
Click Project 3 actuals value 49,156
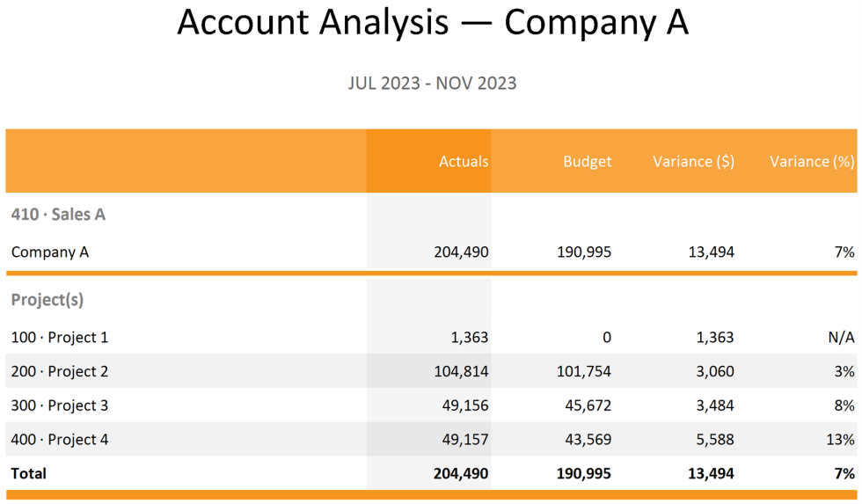(465, 405)
